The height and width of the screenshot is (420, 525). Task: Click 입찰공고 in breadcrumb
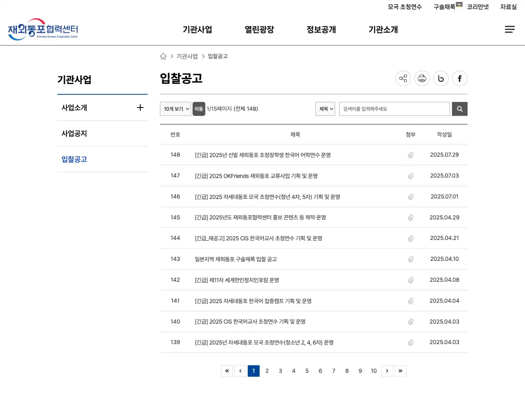[218, 56]
